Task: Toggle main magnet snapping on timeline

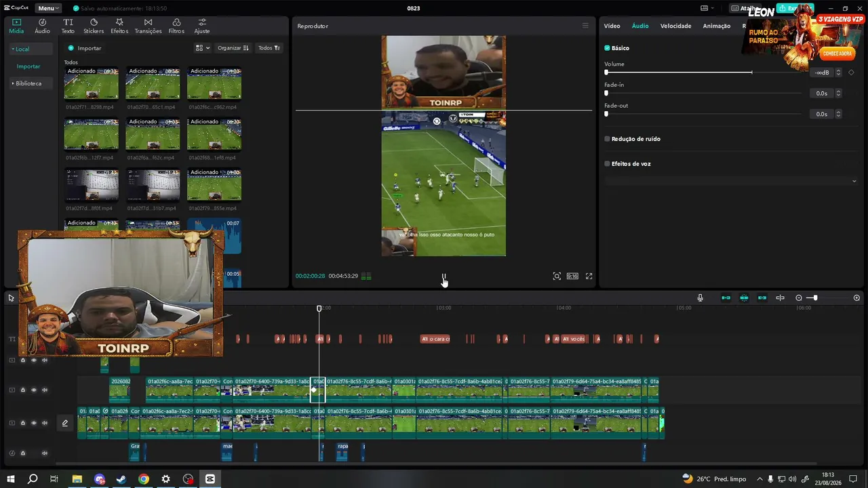Action: click(726, 298)
